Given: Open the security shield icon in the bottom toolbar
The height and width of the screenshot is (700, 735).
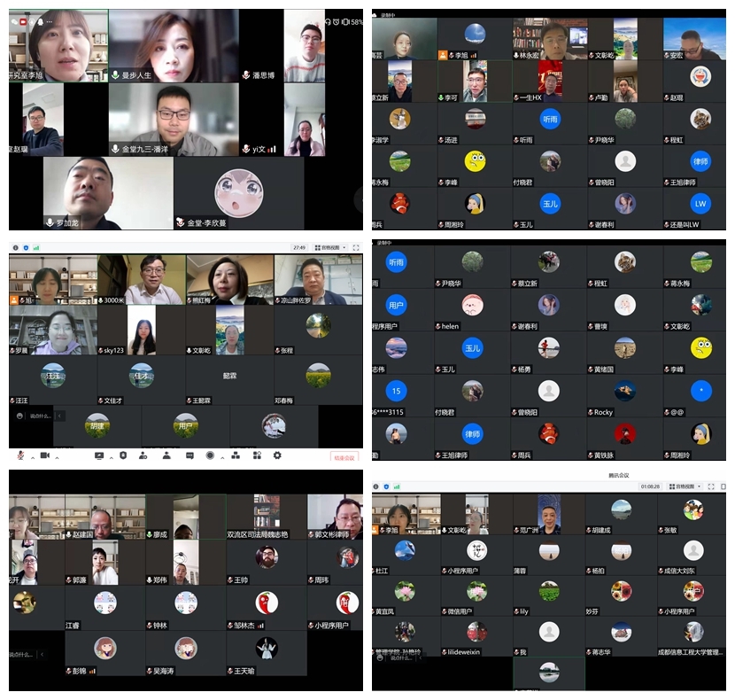Looking at the screenshot, I should (x=122, y=455).
